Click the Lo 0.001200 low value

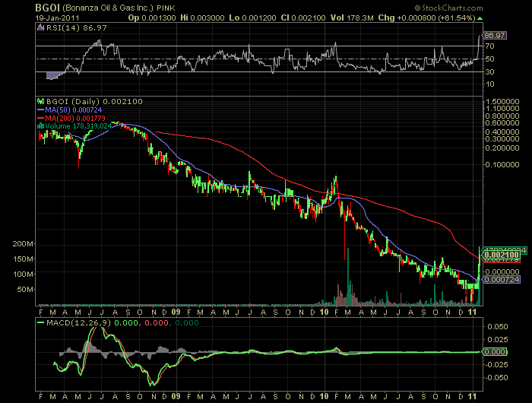coord(252,18)
